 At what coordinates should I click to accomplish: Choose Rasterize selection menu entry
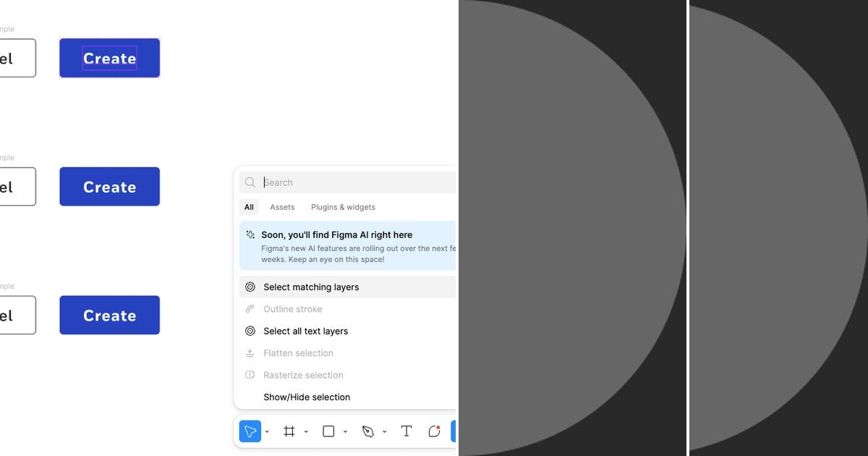303,375
